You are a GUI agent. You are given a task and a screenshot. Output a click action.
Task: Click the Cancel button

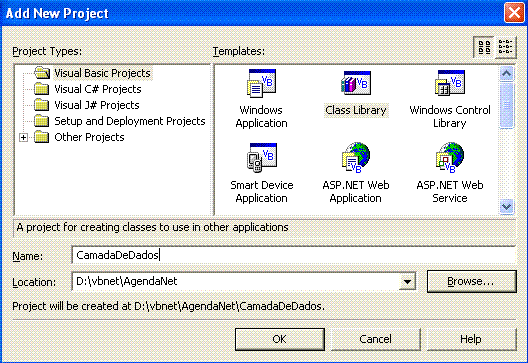coord(375,339)
